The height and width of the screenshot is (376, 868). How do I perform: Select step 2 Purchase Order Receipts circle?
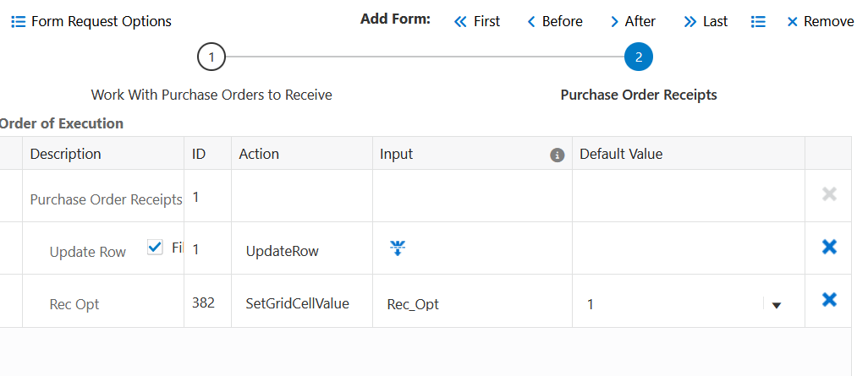(639, 57)
